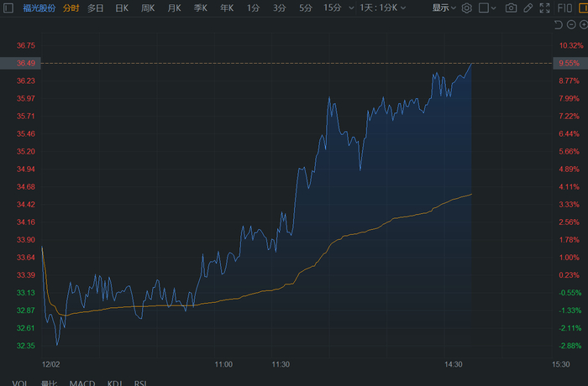Select the pencil drawing tool
Image resolution: width=588 pixels, height=386 pixels.
click(528, 8)
